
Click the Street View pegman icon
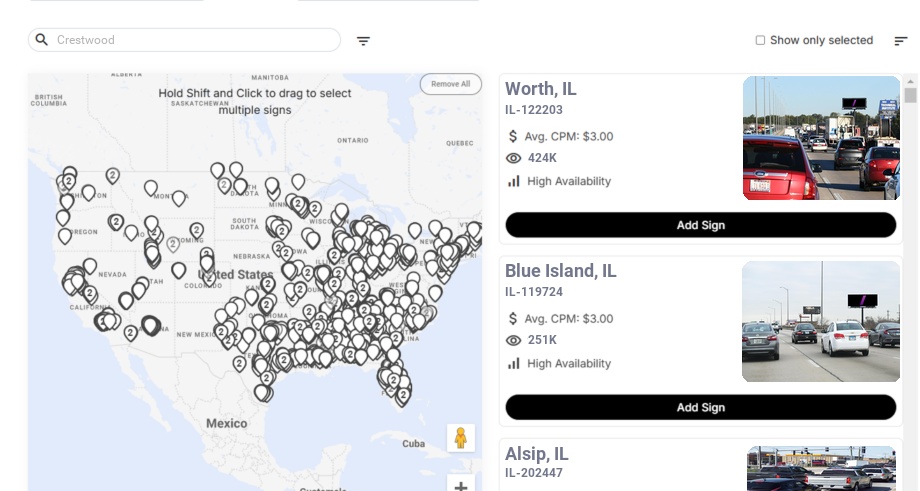(460, 438)
